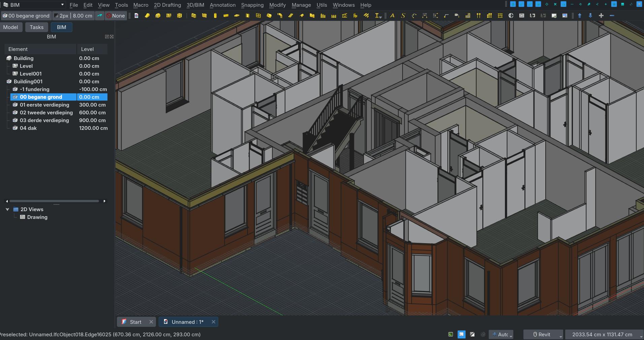
Task: Switch to the Start document tab
Action: click(135, 321)
